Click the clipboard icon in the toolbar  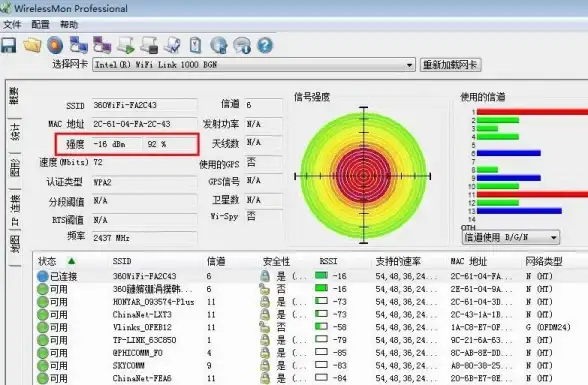coord(195,45)
